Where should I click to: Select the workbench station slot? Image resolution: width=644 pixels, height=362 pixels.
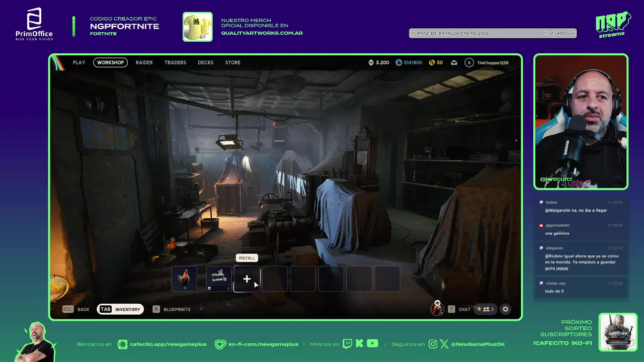(219, 279)
